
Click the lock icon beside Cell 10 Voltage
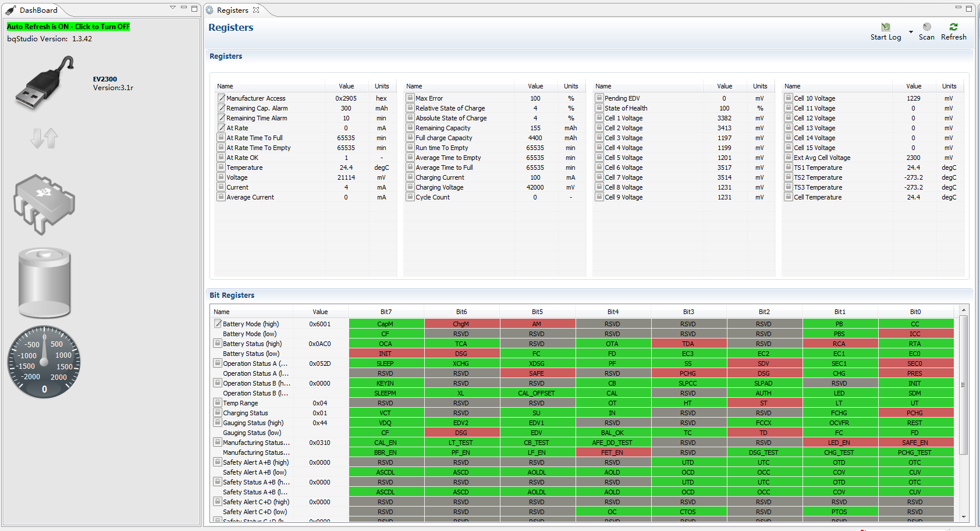pos(789,98)
